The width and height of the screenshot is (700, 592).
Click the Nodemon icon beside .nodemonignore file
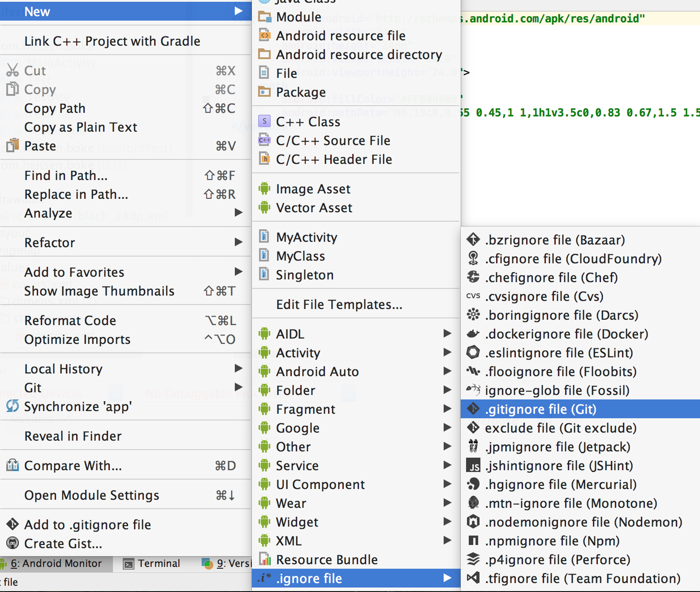click(x=473, y=522)
